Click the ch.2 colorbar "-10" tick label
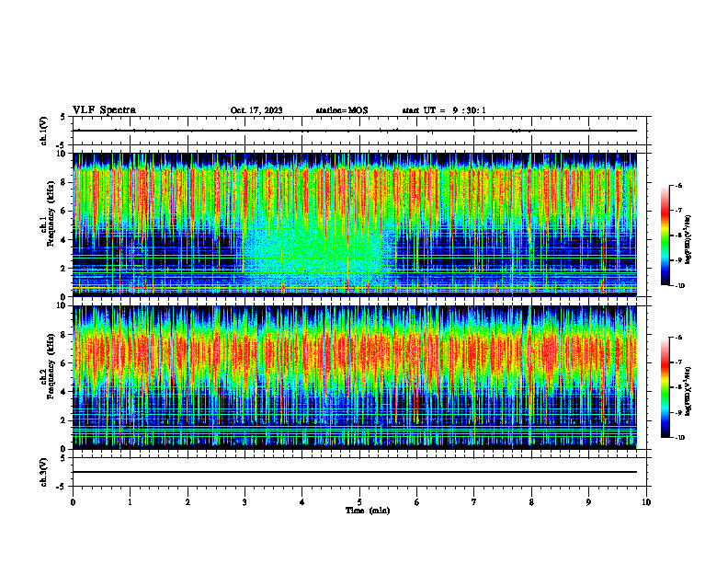 pos(679,438)
